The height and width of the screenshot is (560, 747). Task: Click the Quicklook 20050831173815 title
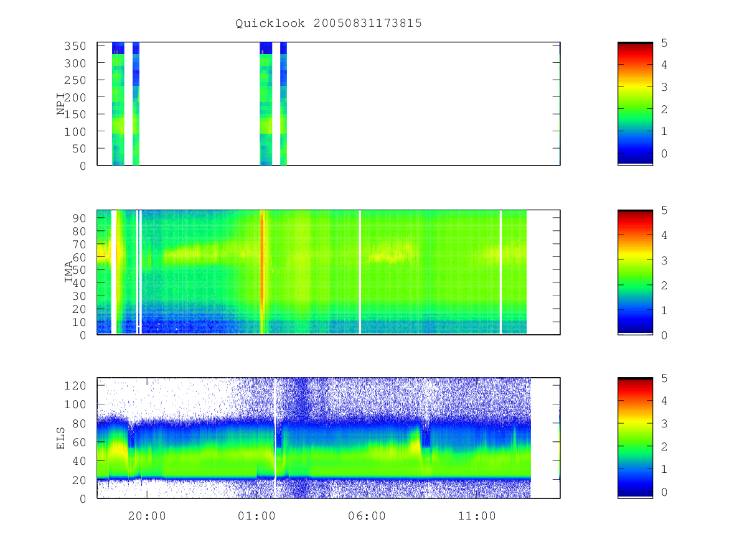click(329, 23)
